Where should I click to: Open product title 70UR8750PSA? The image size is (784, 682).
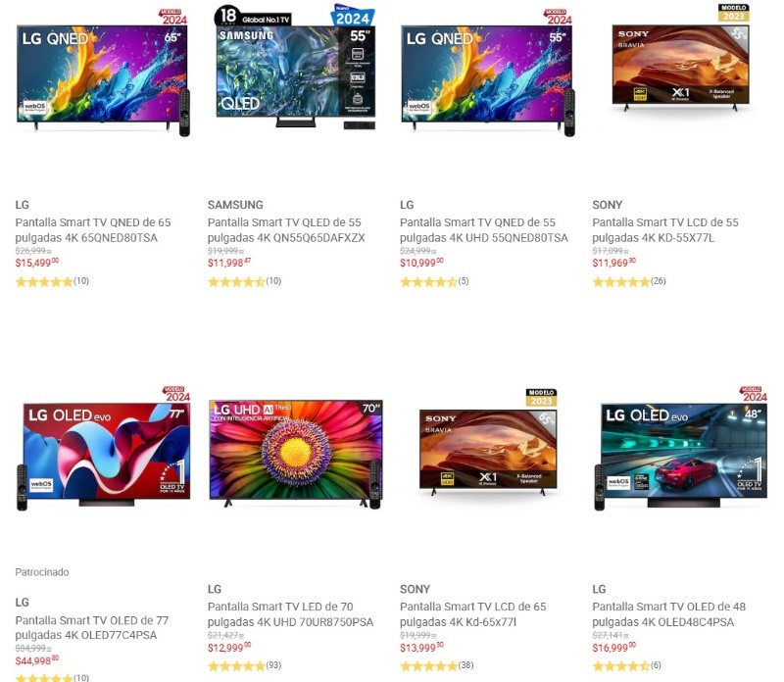pos(290,614)
